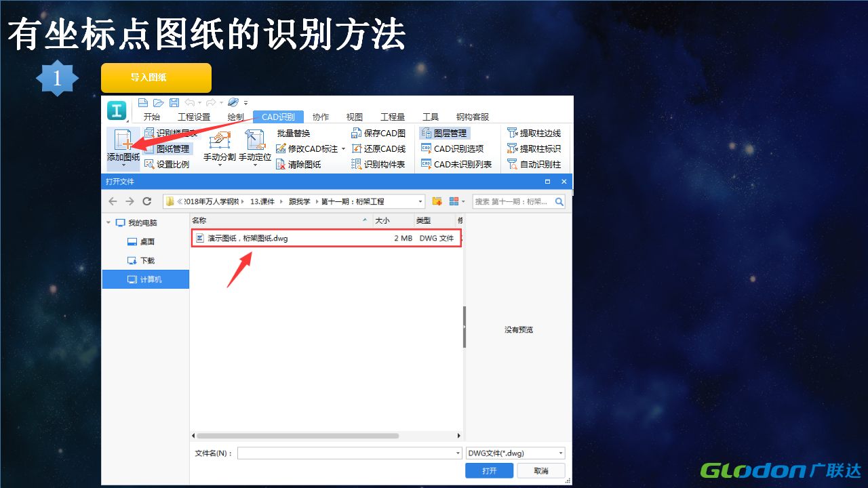Open the 工程设置 ribbon tab
This screenshot has height=488, width=868.
(194, 117)
